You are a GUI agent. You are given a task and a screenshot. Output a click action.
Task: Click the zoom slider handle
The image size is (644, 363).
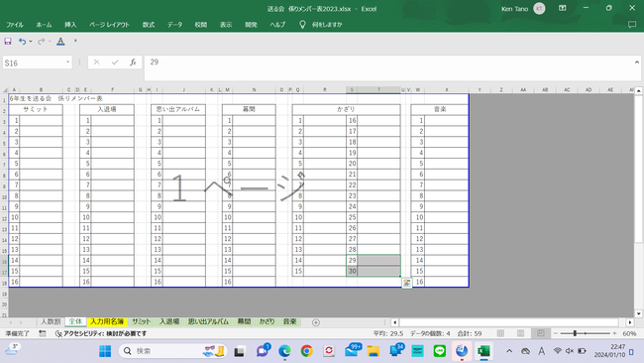575,333
